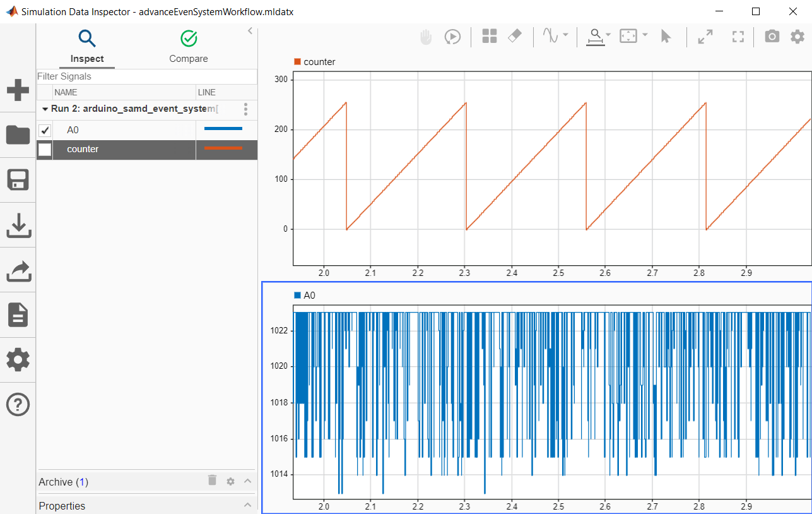
Task: Open the subplot layout grid icon
Action: [x=490, y=37]
